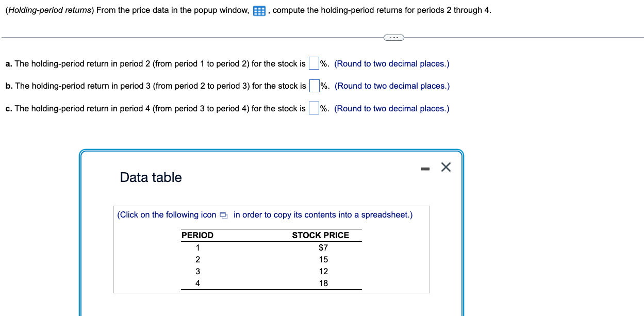Click the 'Data table' title text
The image size is (644, 316).
click(151, 177)
